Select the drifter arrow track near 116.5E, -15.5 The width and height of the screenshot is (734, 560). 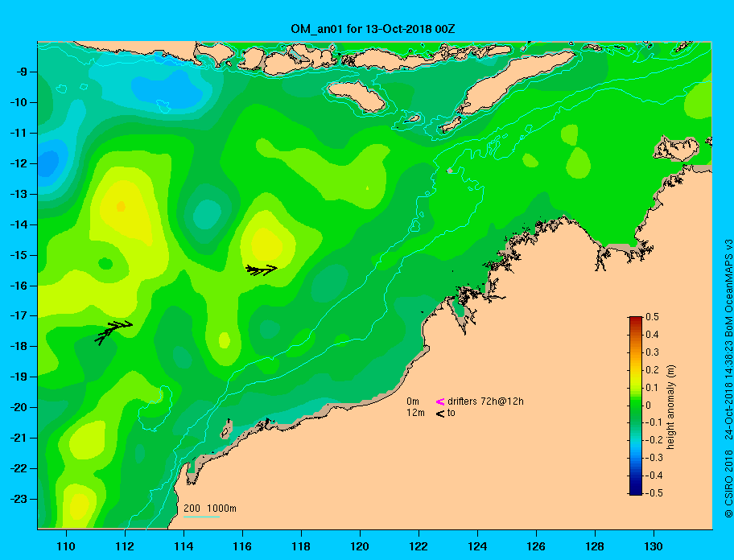click(x=262, y=270)
